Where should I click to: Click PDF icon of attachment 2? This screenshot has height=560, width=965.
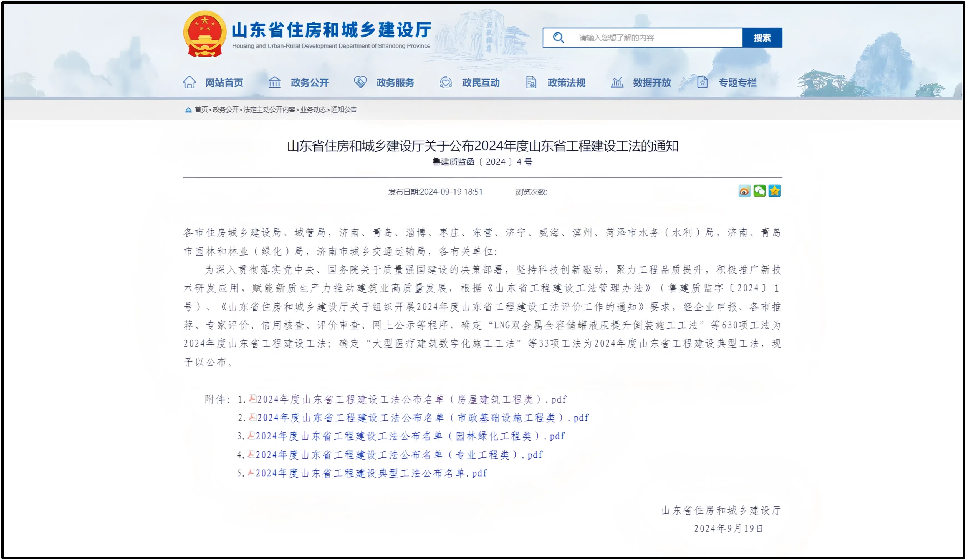252,417
